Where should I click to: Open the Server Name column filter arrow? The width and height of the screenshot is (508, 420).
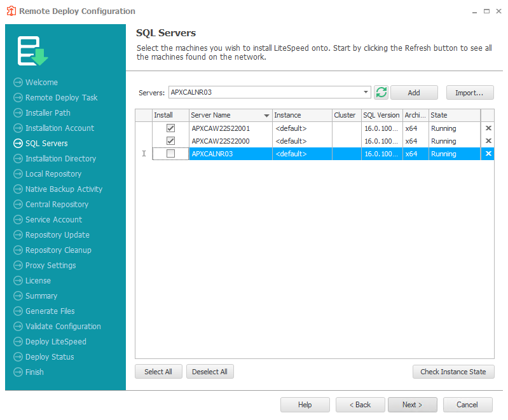coord(266,115)
